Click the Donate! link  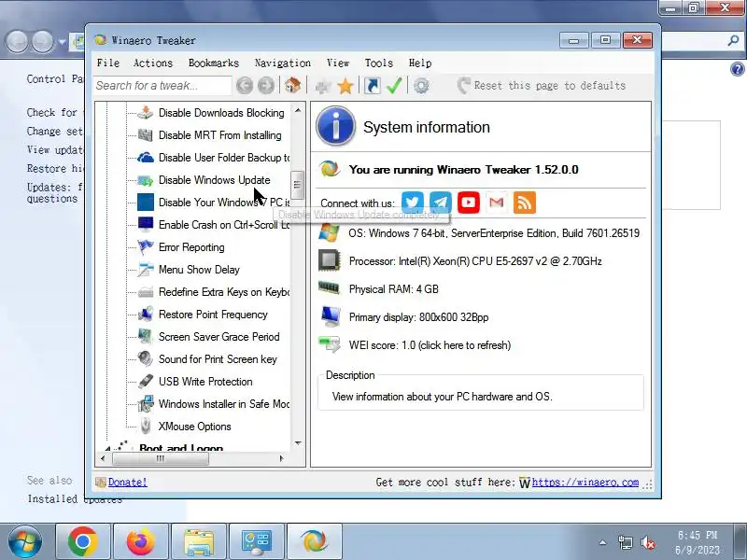pyautogui.click(x=127, y=482)
